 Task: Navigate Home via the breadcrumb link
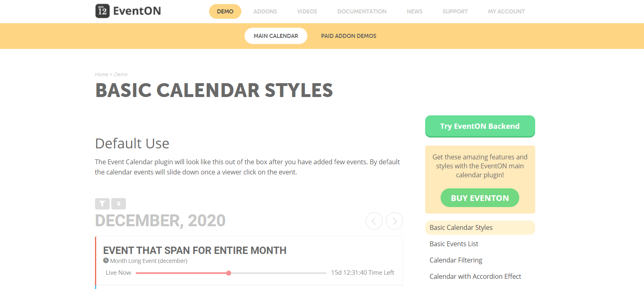101,74
